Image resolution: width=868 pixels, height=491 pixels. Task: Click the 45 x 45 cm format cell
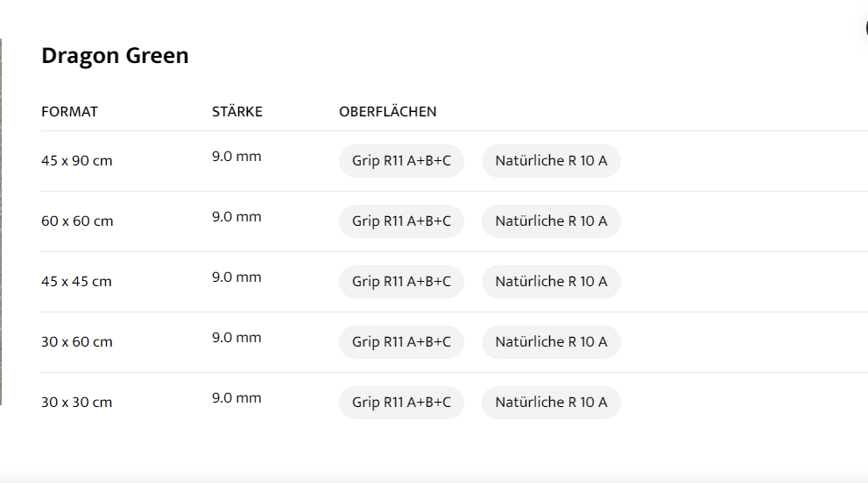point(77,282)
